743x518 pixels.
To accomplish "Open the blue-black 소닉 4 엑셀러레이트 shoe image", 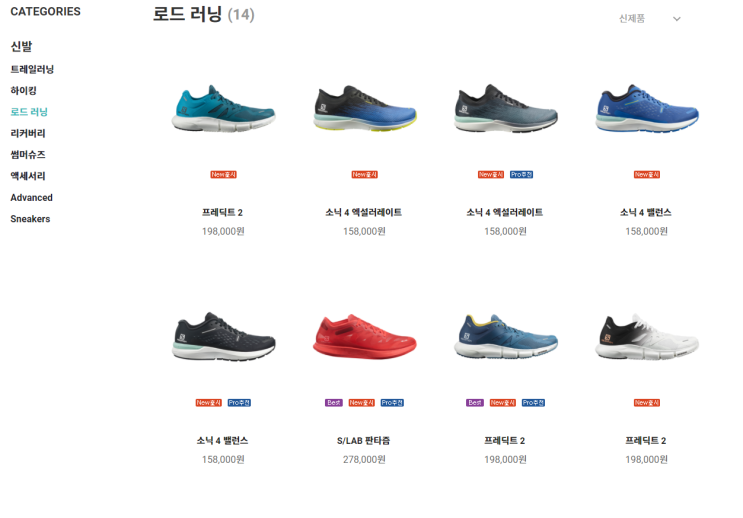I will tap(364, 109).
